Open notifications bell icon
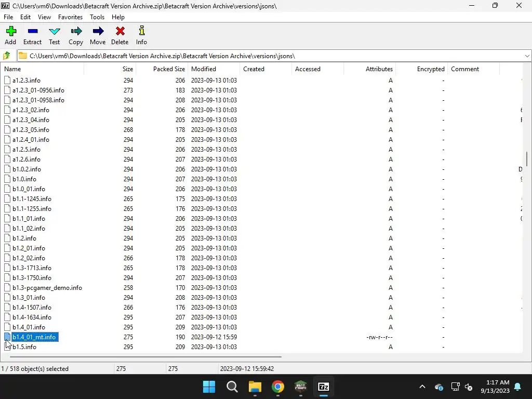Image resolution: width=532 pixels, height=399 pixels. (x=518, y=387)
